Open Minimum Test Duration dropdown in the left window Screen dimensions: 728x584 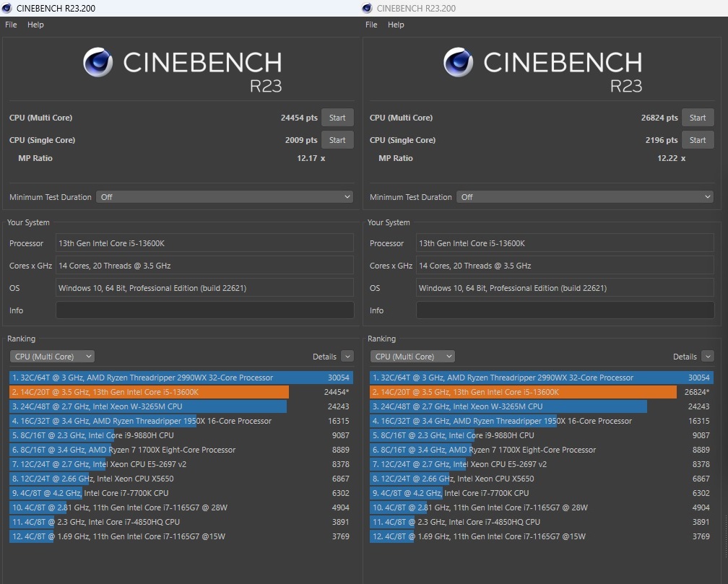225,197
